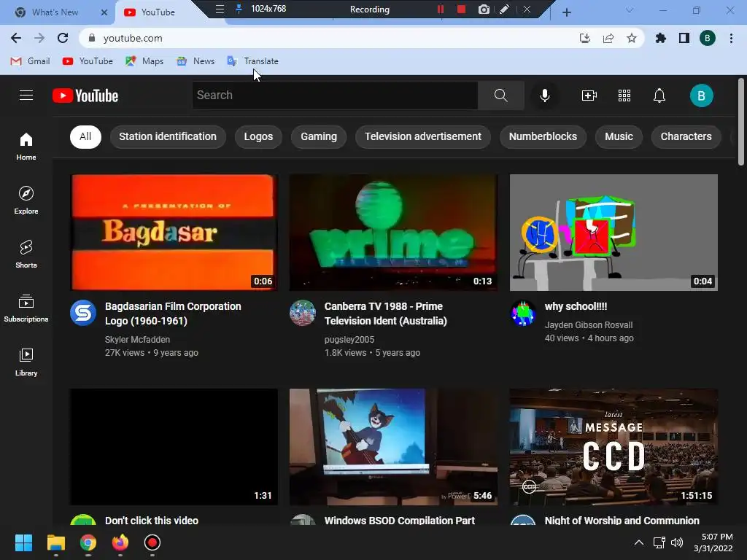Open File Explorer from taskbar
747x560 pixels.
tap(55, 542)
